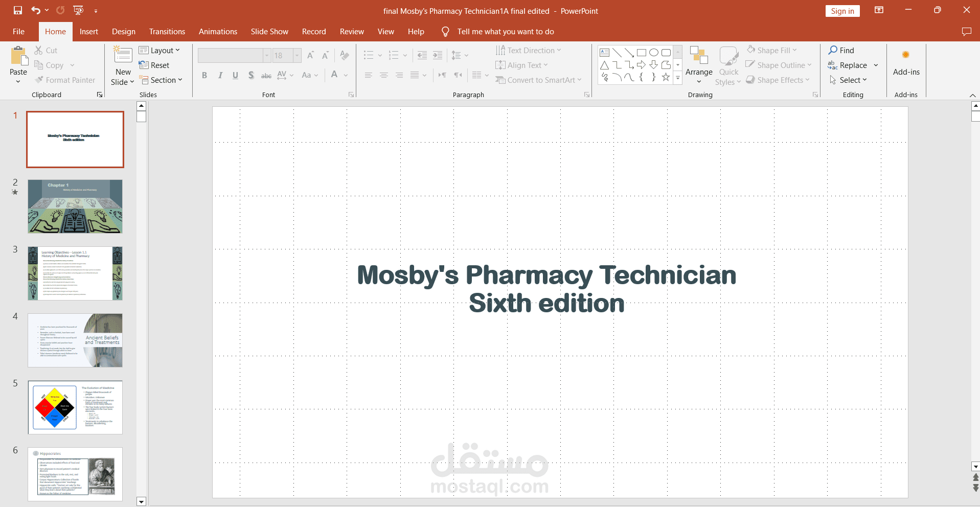The width and height of the screenshot is (980, 507).
Task: Open the Record tab
Action: (x=314, y=32)
